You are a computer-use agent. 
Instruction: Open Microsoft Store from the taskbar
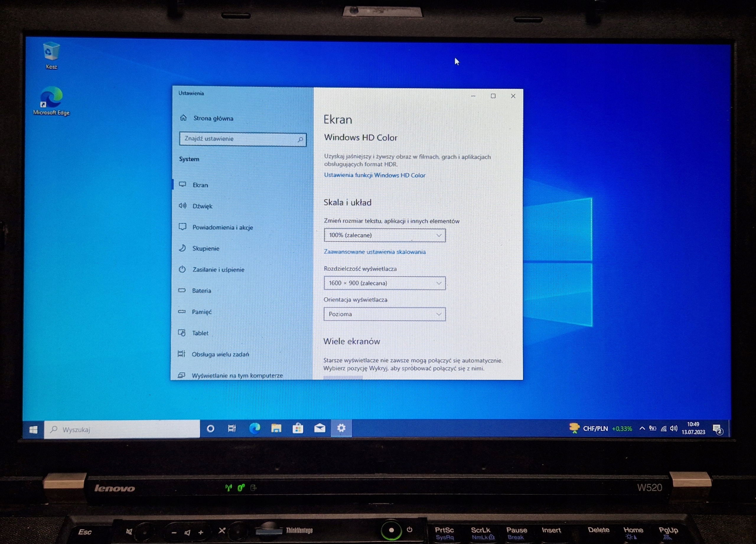pyautogui.click(x=298, y=428)
